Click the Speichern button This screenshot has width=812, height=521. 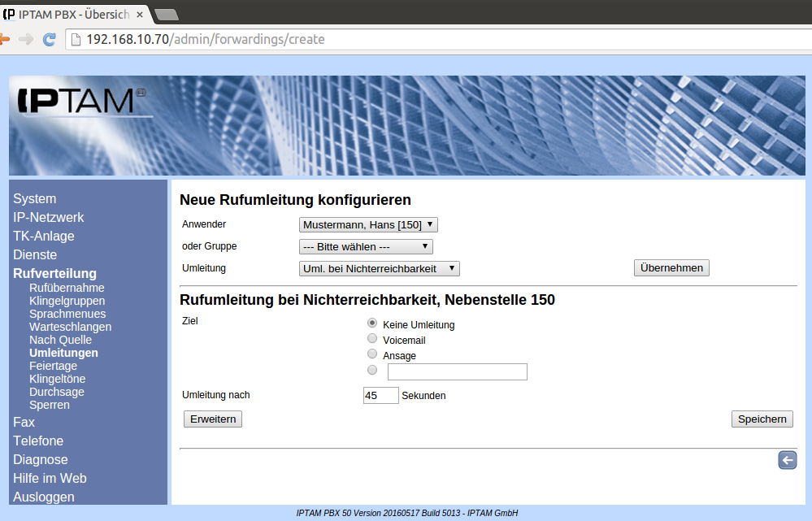(x=762, y=419)
